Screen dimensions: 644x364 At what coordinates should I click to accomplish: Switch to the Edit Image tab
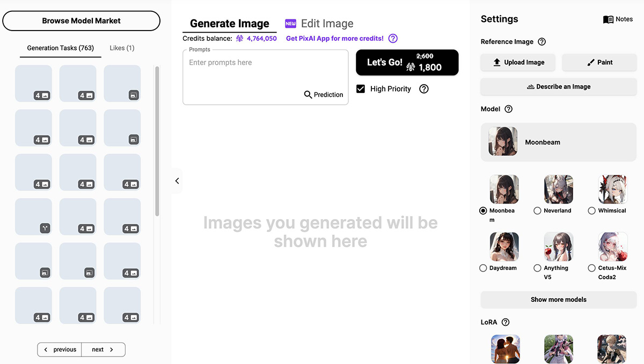coord(319,24)
